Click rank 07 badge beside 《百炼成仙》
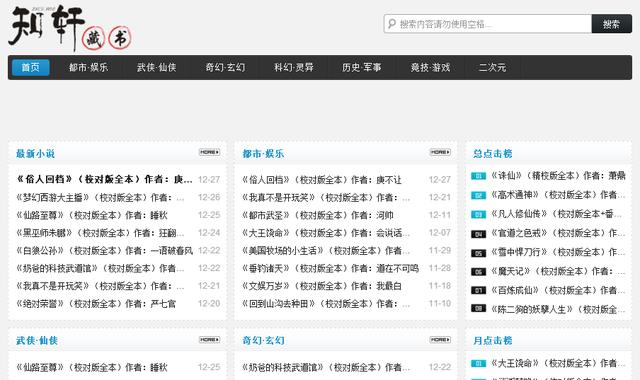640x380 pixels. click(x=478, y=290)
